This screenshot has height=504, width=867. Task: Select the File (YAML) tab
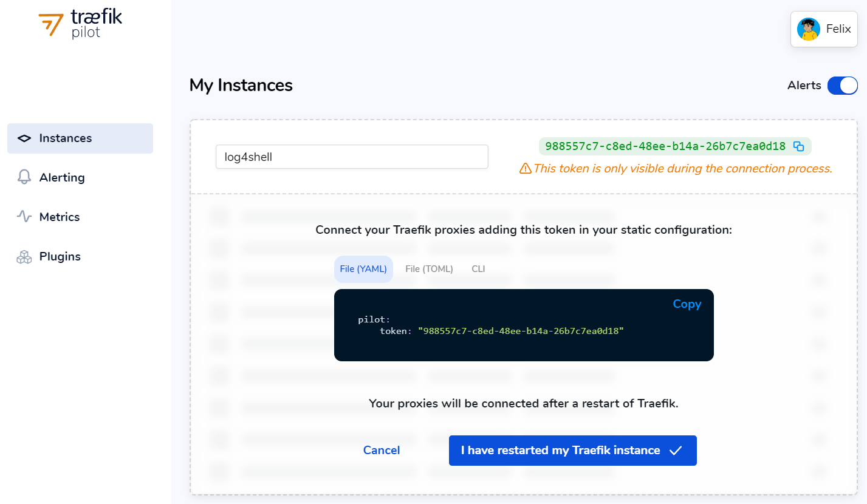click(x=363, y=269)
